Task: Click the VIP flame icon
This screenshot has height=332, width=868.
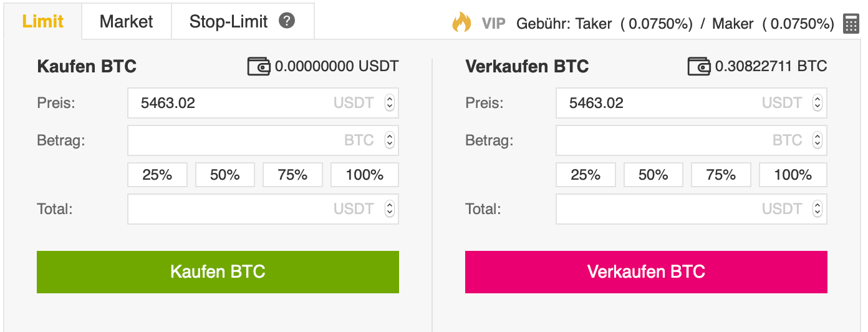Action: [461, 23]
